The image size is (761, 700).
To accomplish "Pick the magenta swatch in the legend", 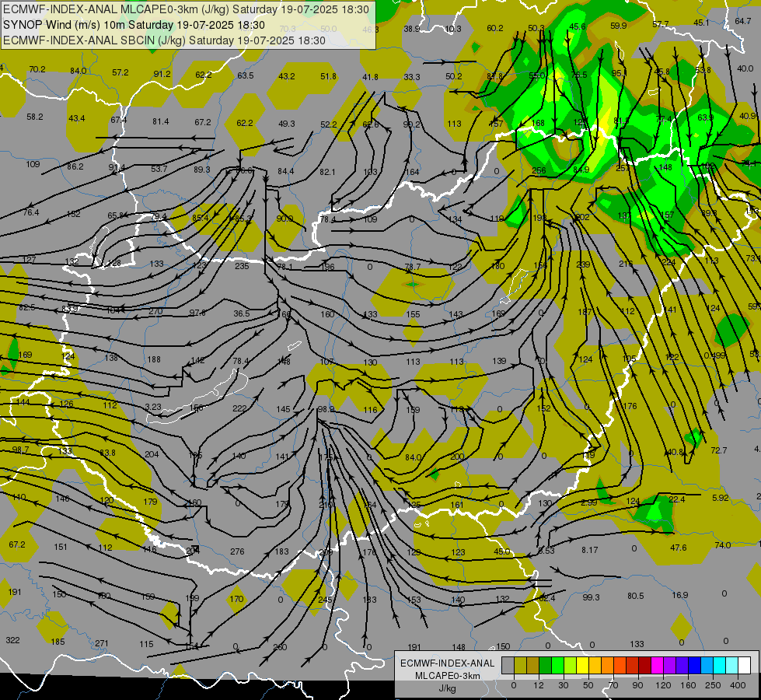I will [x=657, y=665].
